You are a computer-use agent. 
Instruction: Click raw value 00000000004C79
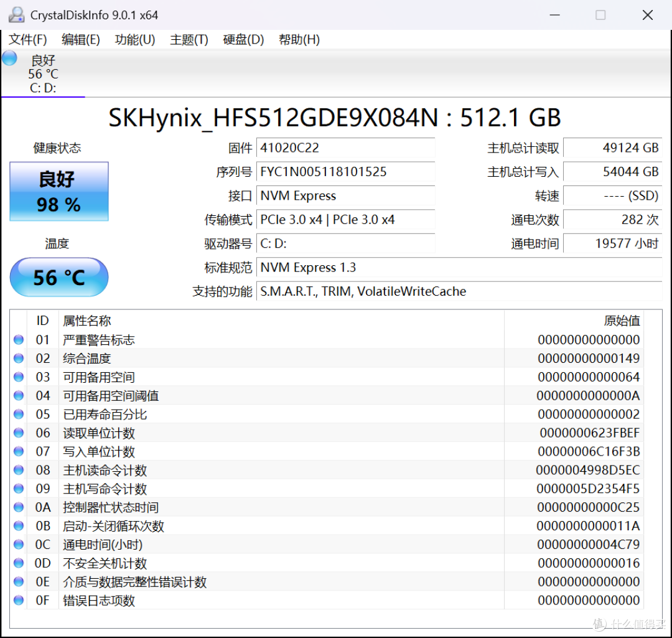pyautogui.click(x=589, y=545)
